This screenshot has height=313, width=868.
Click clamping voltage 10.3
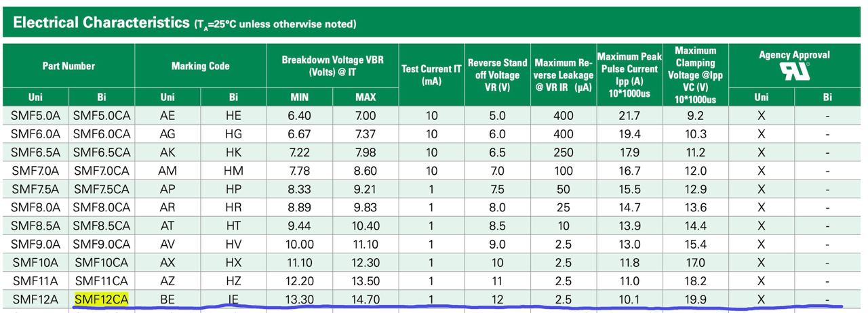coord(696,134)
